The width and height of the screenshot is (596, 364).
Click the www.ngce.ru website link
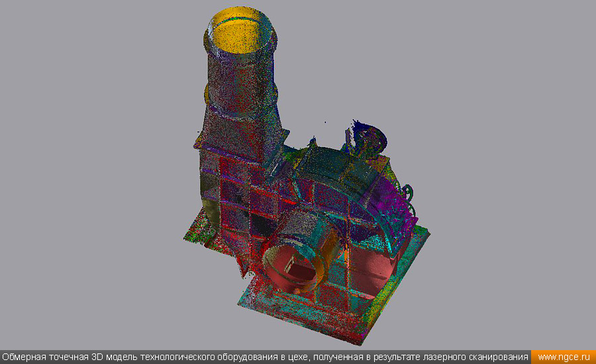pos(564,357)
